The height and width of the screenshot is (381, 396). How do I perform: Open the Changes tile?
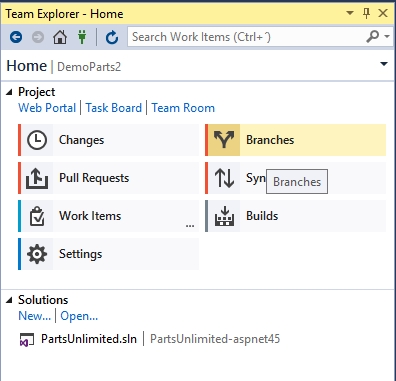pos(109,140)
